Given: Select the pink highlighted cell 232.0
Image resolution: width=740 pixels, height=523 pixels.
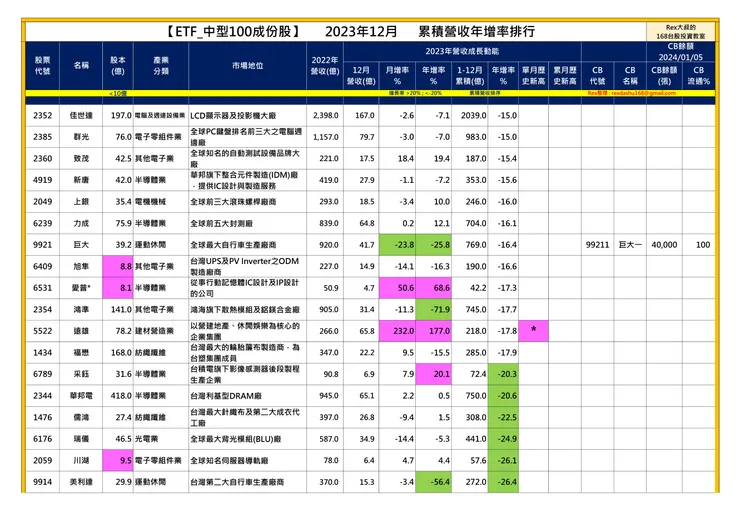Looking at the screenshot, I should pyautogui.click(x=397, y=331).
